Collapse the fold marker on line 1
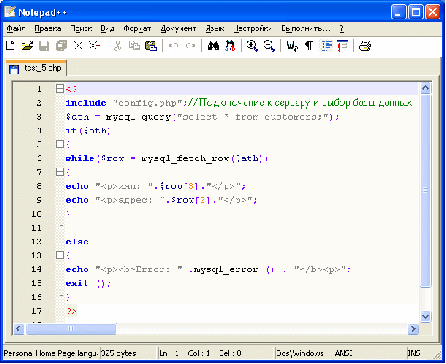 pyautogui.click(x=60, y=89)
